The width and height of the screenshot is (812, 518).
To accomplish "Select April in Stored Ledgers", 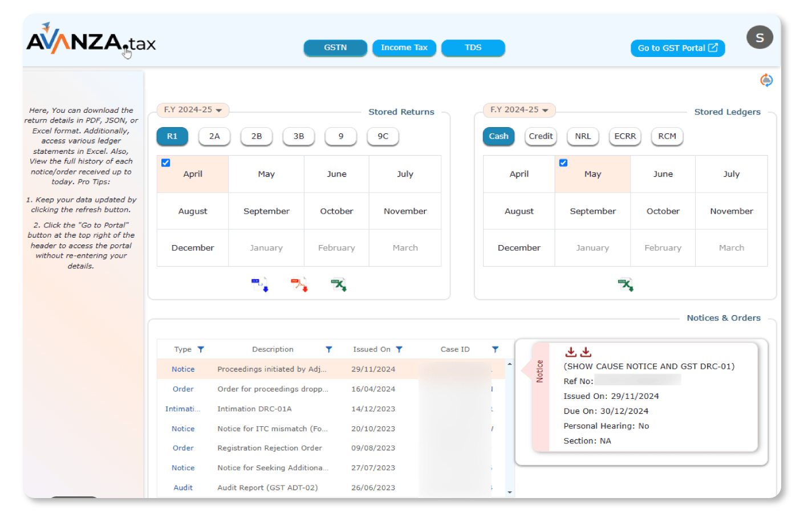I will point(519,174).
